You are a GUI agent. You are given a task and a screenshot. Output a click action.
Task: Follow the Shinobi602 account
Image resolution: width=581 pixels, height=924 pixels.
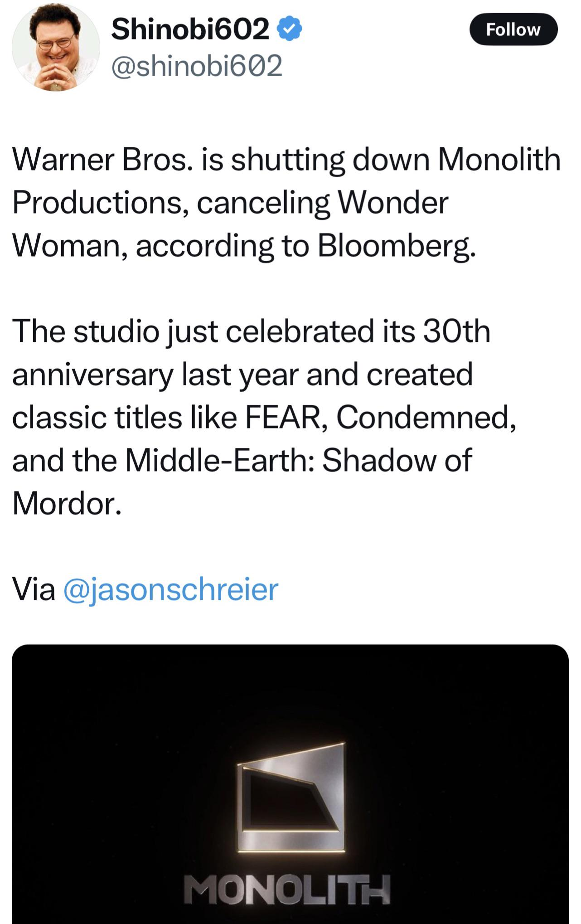click(513, 29)
